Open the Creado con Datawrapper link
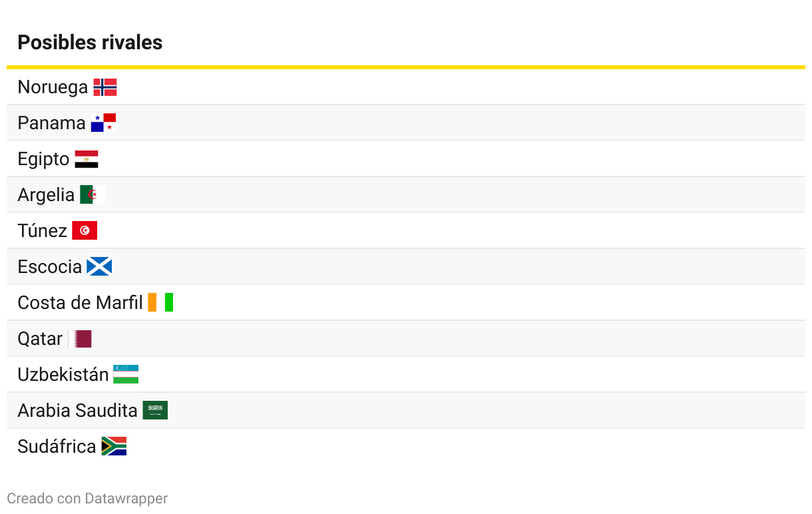This screenshot has height=514, width=812. 87,498
